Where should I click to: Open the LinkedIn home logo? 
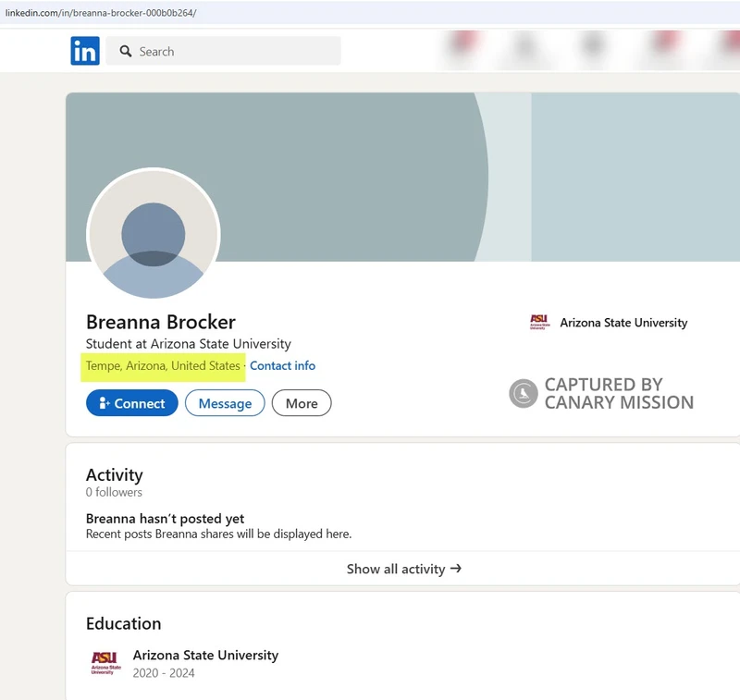pyautogui.click(x=85, y=51)
